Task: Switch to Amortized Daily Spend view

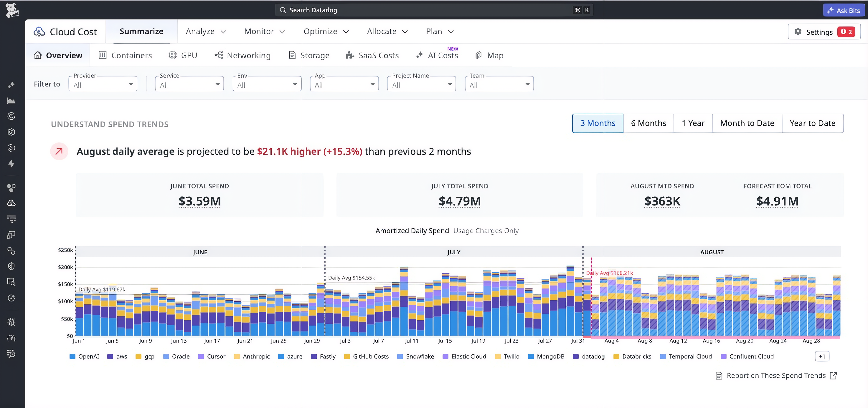Action: tap(412, 230)
